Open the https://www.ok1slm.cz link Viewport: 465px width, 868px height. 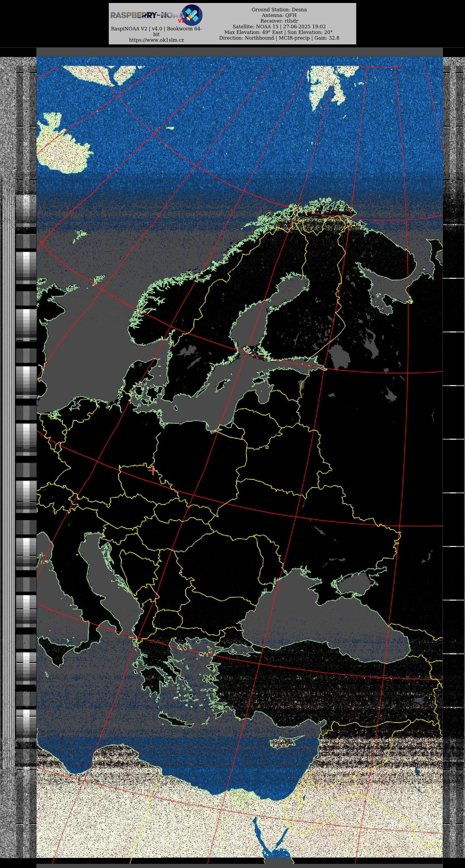(156, 40)
